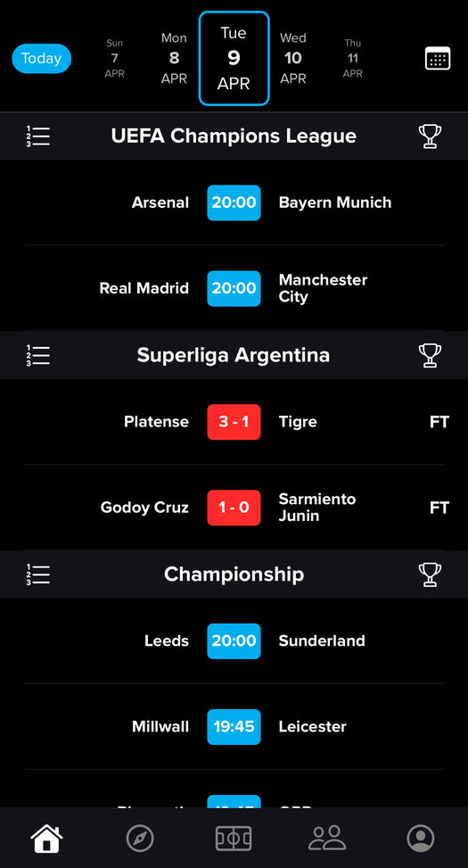The height and width of the screenshot is (868, 468).
Task: Select Mon 8 APR date
Action: click(174, 58)
